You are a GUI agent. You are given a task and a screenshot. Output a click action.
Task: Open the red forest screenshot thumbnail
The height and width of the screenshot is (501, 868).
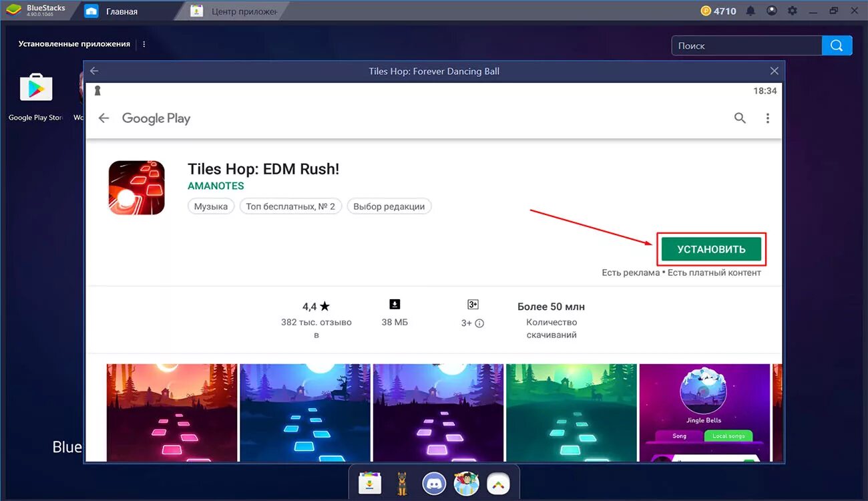click(x=172, y=412)
